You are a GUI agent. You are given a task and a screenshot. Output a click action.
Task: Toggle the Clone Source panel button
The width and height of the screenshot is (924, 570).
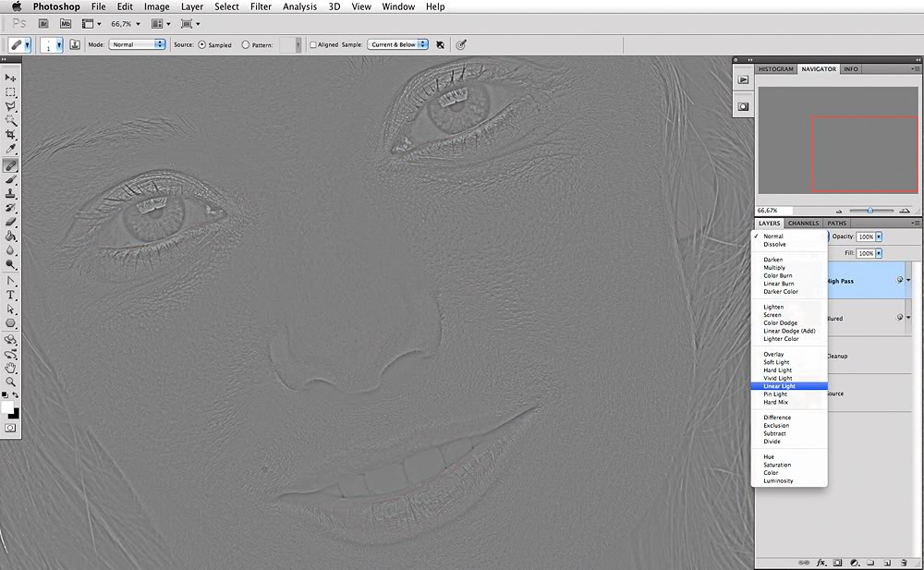(75, 44)
